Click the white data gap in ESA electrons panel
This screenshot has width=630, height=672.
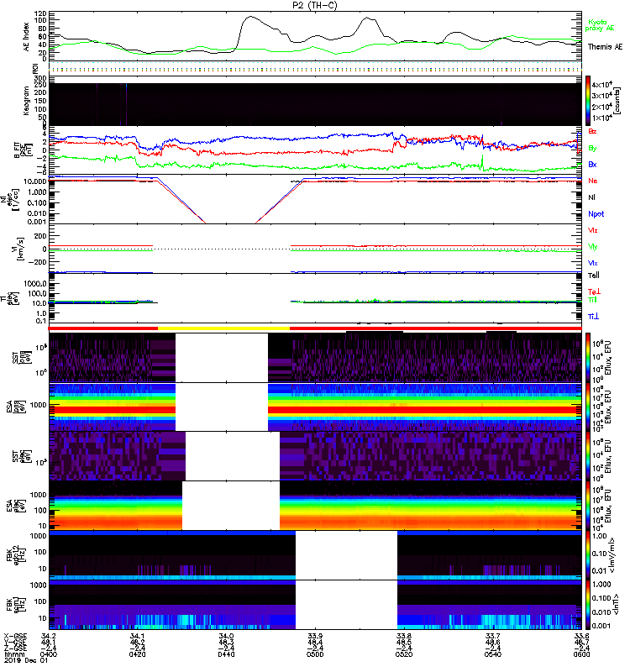point(231,506)
